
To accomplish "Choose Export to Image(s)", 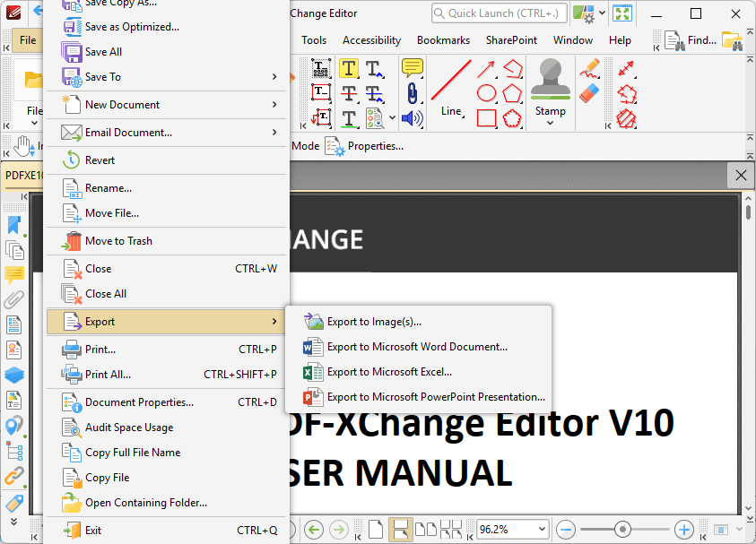I will coord(419,322).
